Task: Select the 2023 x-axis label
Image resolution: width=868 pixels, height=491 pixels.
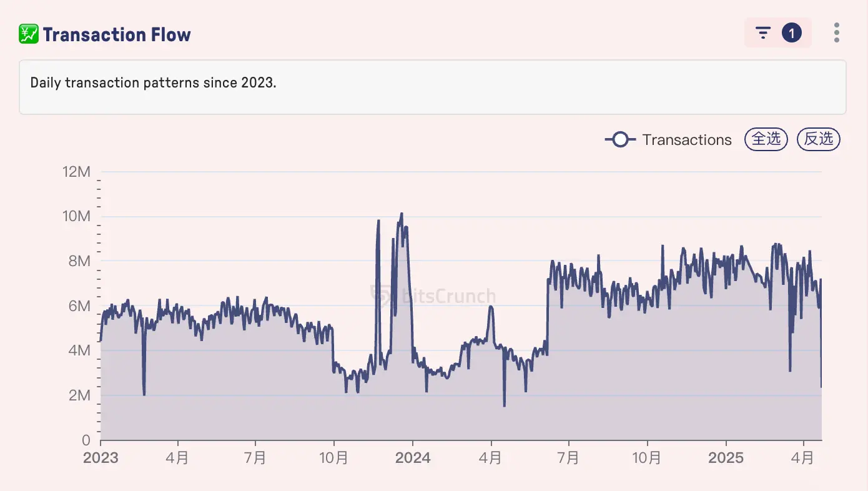Action: coord(101,458)
